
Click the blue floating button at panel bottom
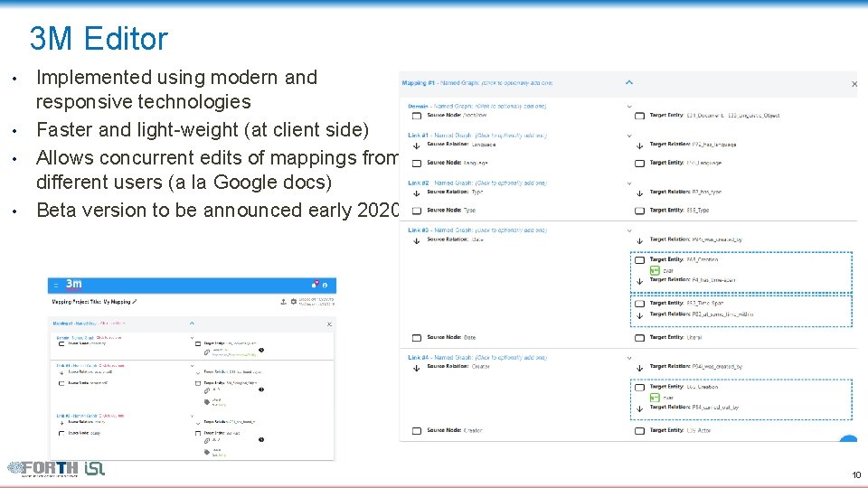(x=848, y=439)
